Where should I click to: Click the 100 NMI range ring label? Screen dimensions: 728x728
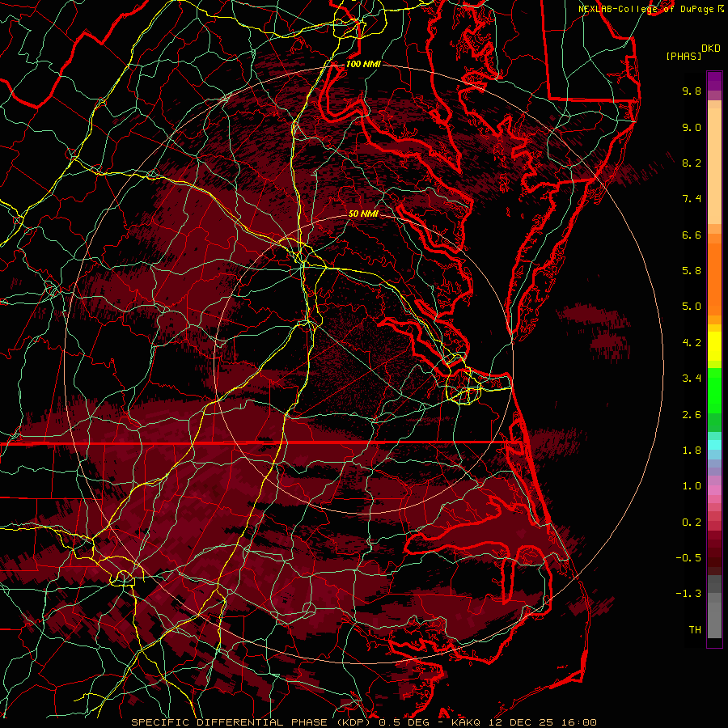(363, 64)
